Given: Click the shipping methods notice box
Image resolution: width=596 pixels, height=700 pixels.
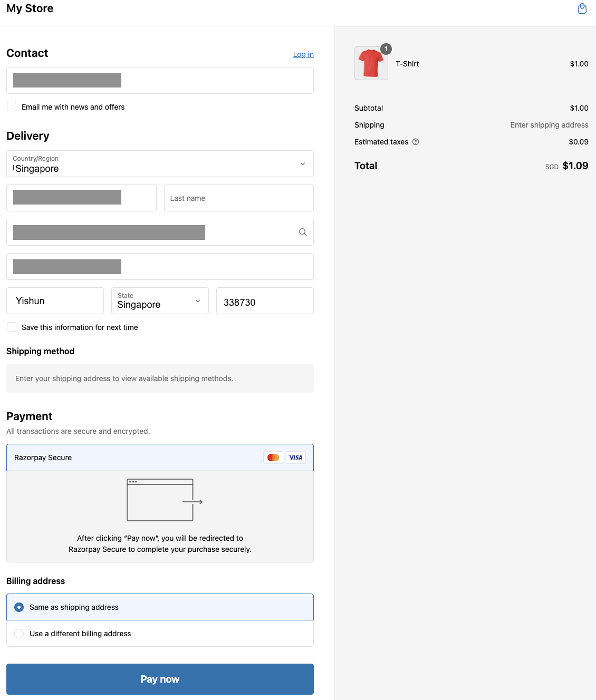Looking at the screenshot, I should (160, 378).
